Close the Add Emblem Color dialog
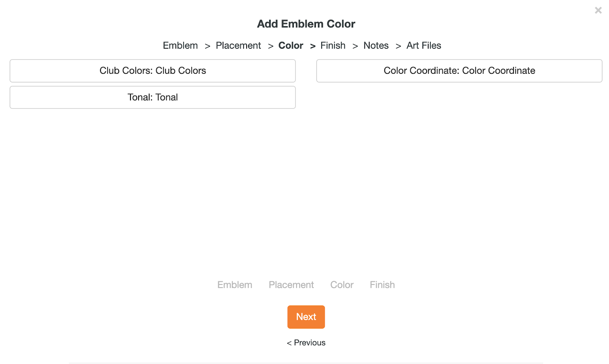The width and height of the screenshot is (609, 364). coord(598,10)
